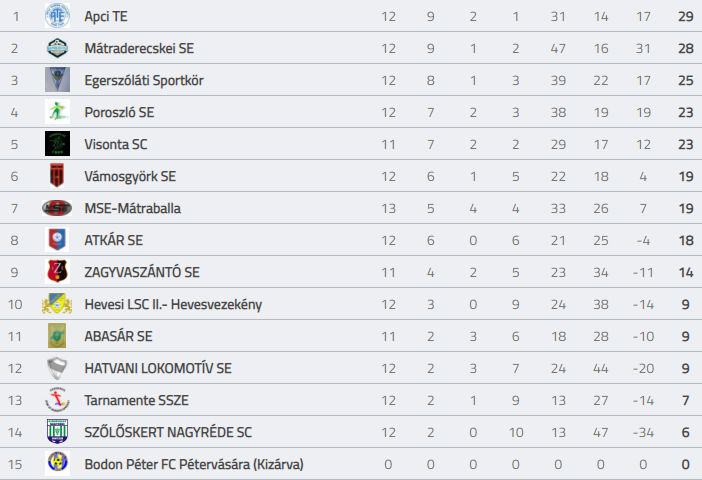702x480 pixels.
Task: Open Bodon Péter FC Pétervására (Kizárva) link
Action: click(x=194, y=464)
